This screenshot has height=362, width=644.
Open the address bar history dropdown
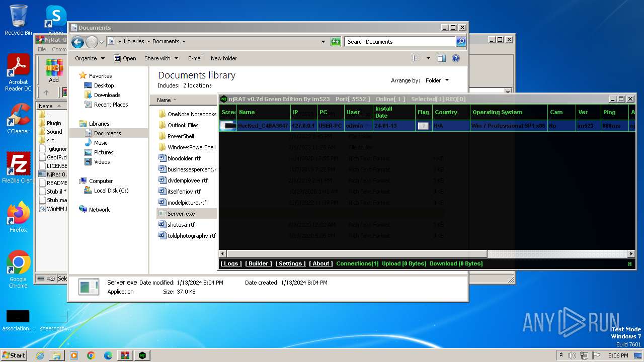point(323,42)
